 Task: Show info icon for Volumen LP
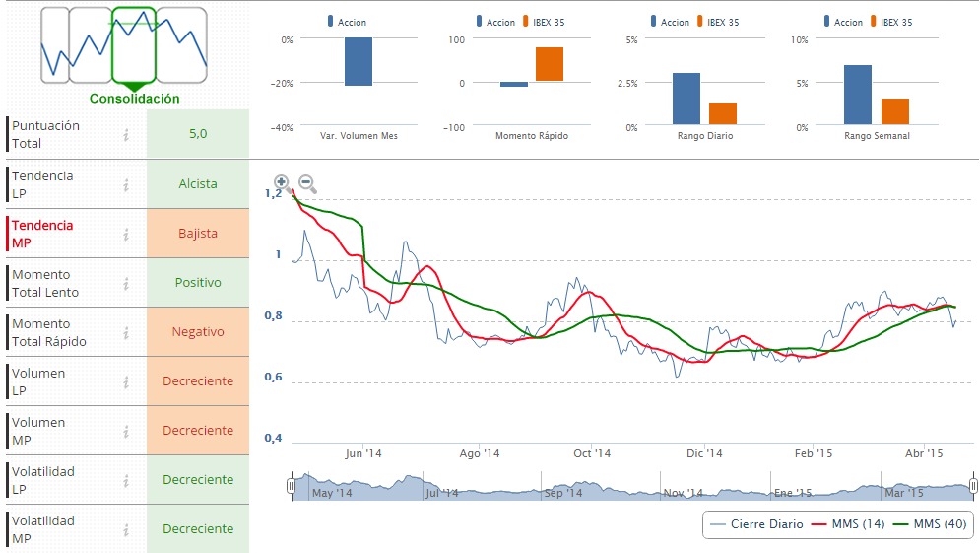[126, 381]
